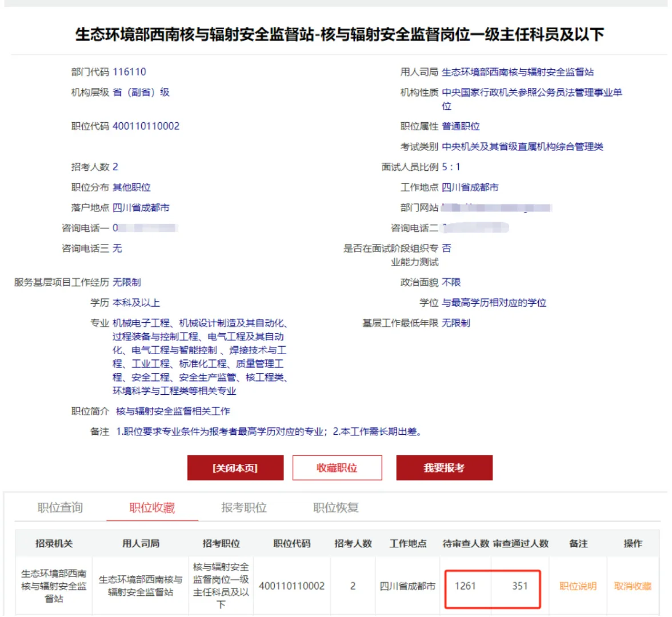Click the 机构性质 value 中央国家行政机关参照公务员法管理事业单位

[532, 99]
